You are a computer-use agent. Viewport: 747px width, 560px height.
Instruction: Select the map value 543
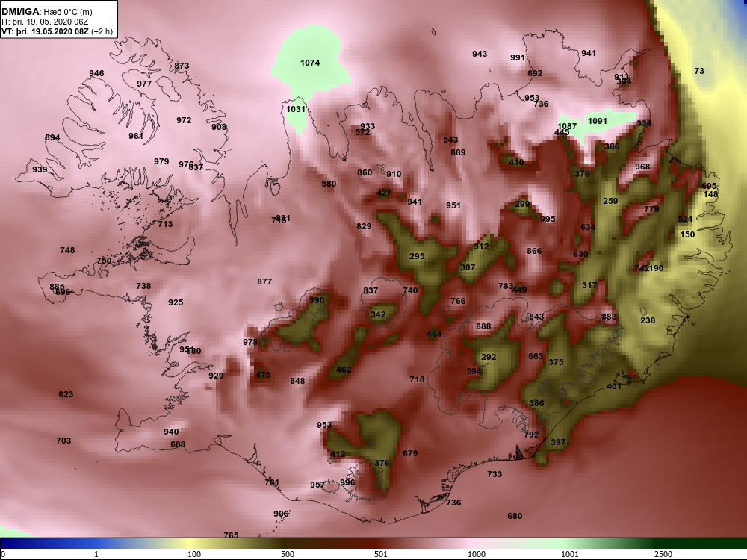[450, 140]
